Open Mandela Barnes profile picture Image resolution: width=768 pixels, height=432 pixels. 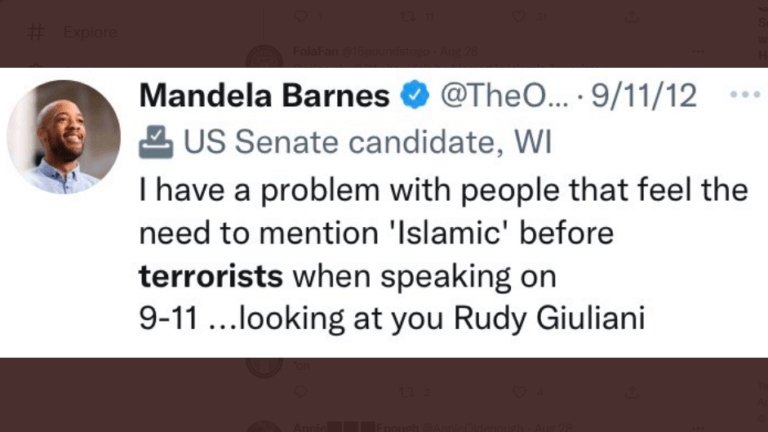[x=64, y=137]
